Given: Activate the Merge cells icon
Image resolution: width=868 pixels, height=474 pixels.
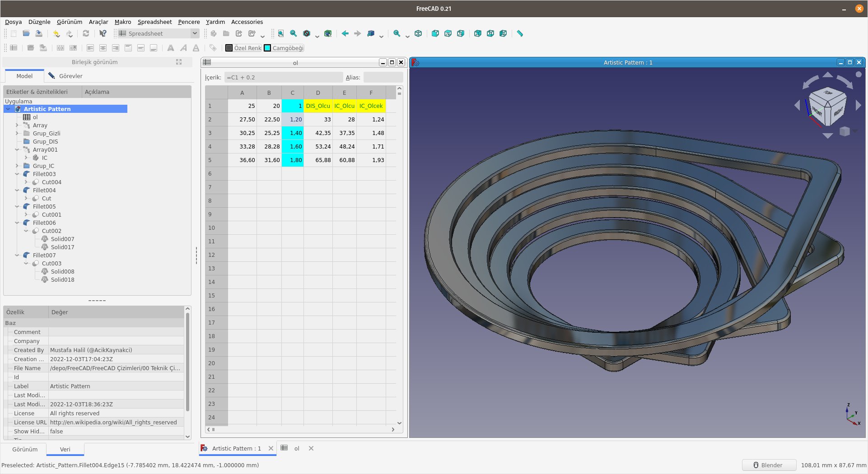Looking at the screenshot, I should [x=60, y=47].
